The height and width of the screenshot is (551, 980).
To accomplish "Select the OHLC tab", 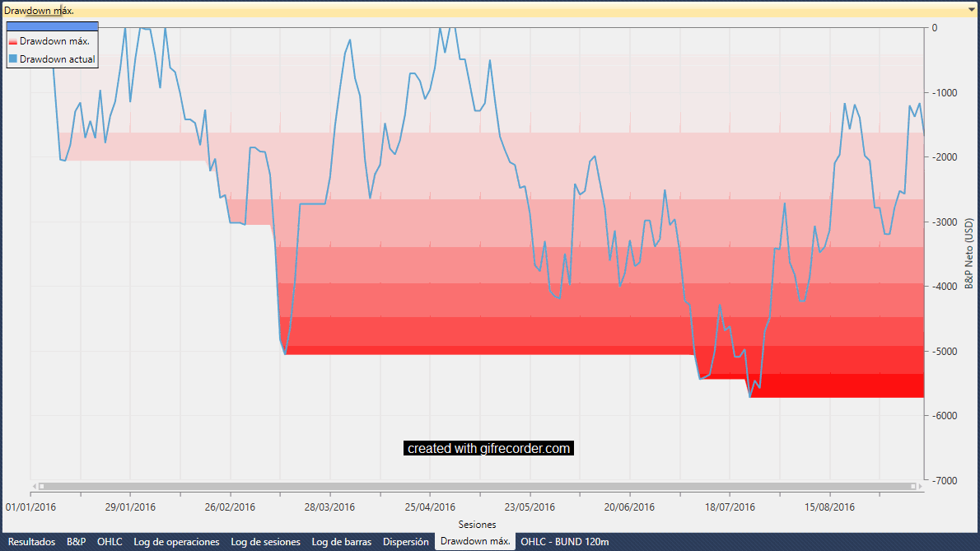I will point(110,542).
